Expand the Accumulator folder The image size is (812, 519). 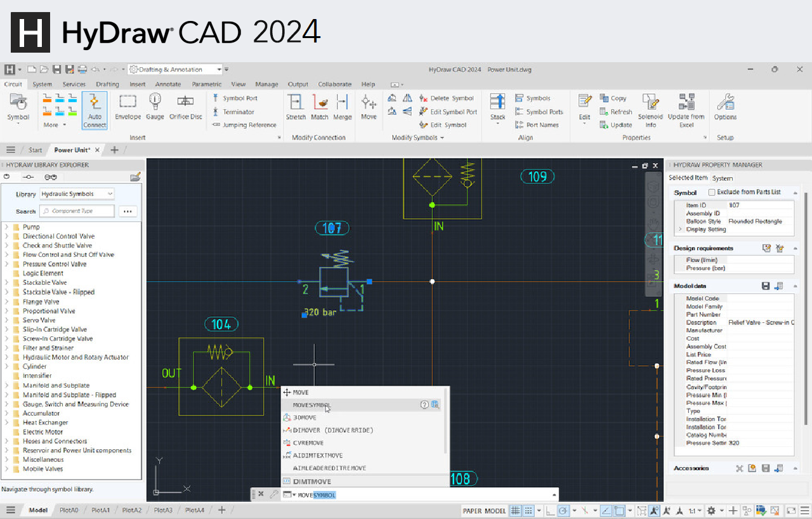click(6, 413)
